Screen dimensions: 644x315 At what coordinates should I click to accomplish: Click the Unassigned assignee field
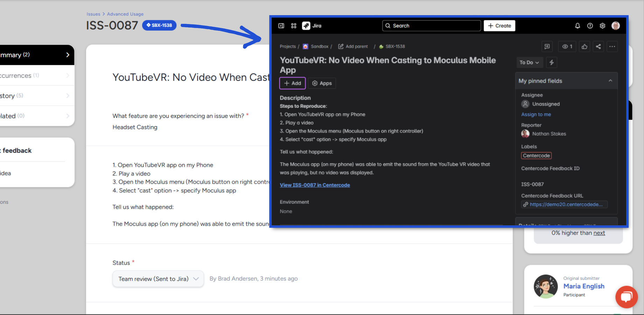541,104
